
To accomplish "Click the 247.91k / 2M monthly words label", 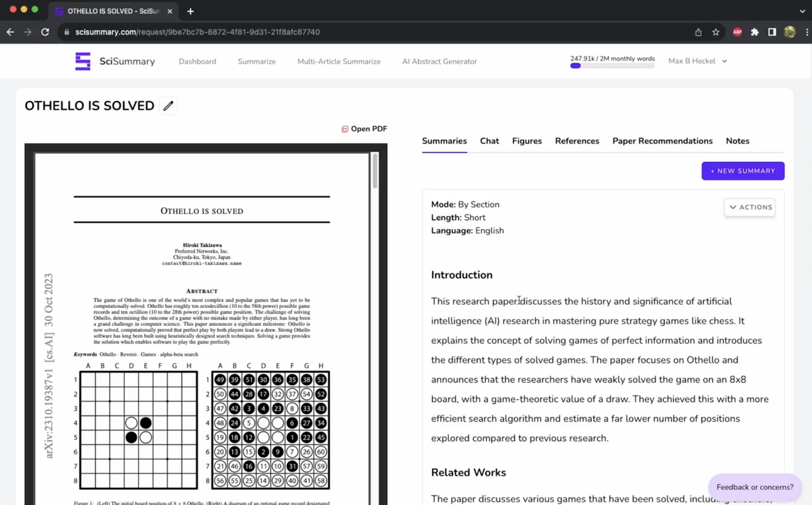I will (613, 59).
